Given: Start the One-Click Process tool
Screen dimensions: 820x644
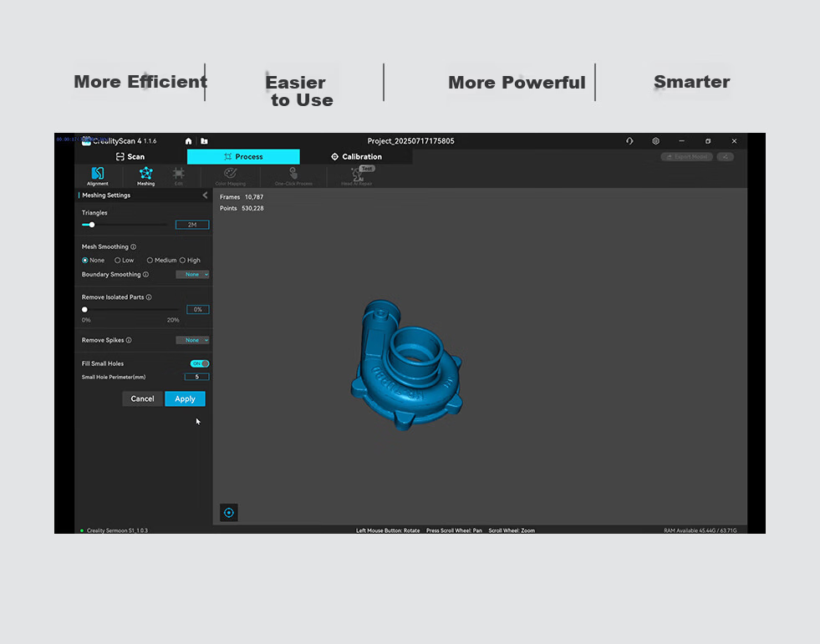Looking at the screenshot, I should [293, 176].
